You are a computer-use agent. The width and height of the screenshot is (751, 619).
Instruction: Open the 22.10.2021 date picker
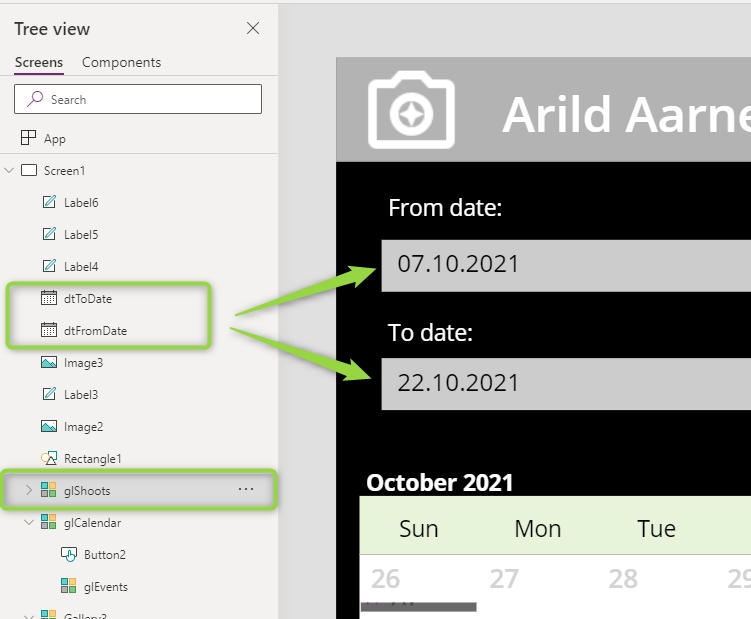[x=566, y=384]
